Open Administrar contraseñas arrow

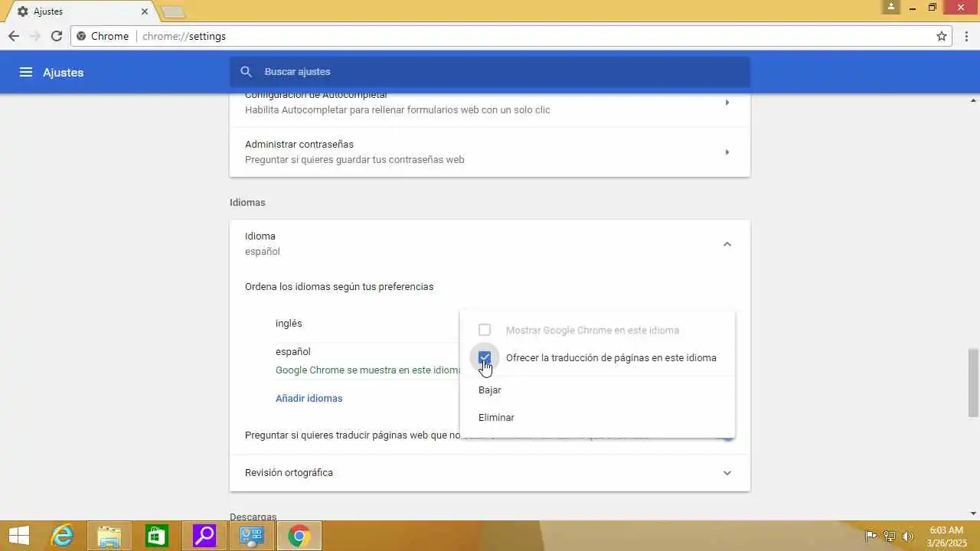[x=727, y=152]
